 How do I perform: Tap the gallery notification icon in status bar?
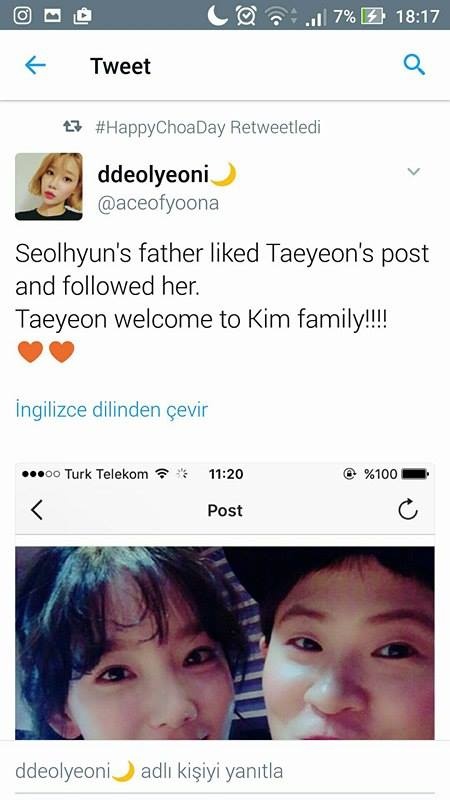click(52, 16)
